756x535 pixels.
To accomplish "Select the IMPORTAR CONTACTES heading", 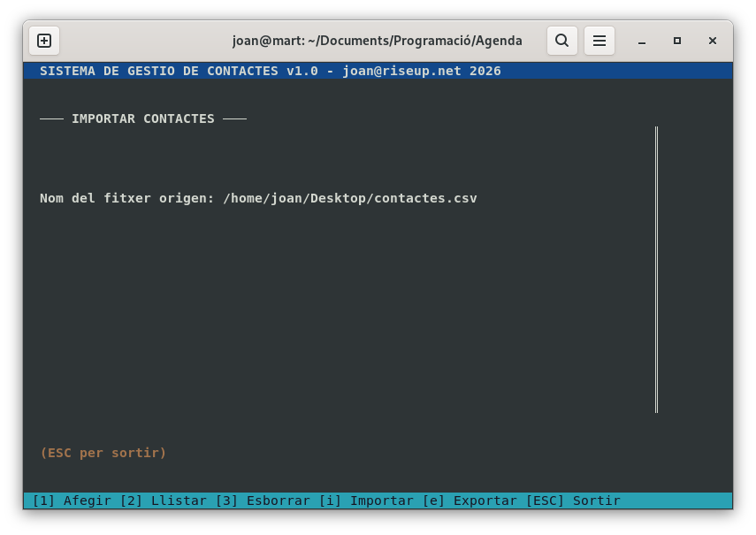I will [x=142, y=118].
